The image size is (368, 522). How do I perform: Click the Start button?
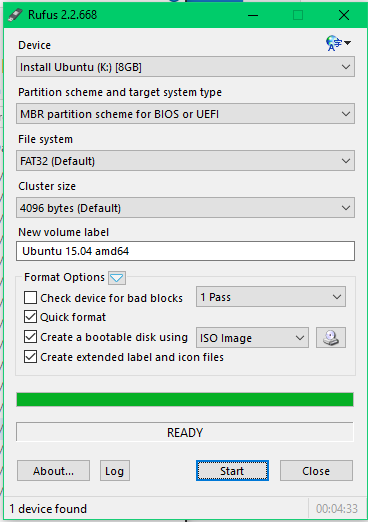pos(232,471)
